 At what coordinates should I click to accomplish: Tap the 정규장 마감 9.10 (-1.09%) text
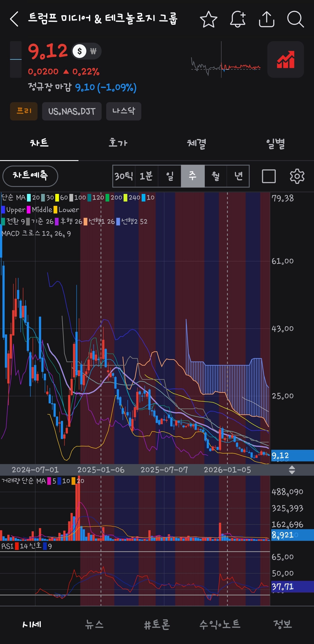pyautogui.click(x=82, y=87)
